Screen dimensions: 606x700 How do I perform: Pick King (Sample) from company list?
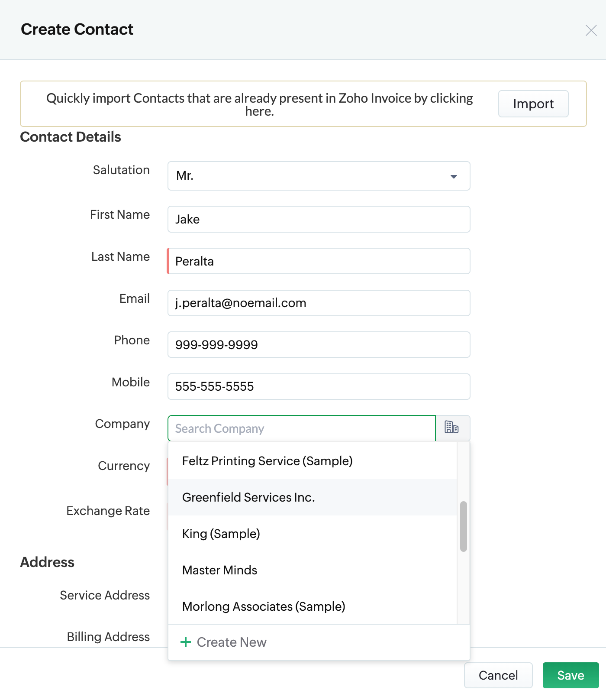(x=221, y=534)
